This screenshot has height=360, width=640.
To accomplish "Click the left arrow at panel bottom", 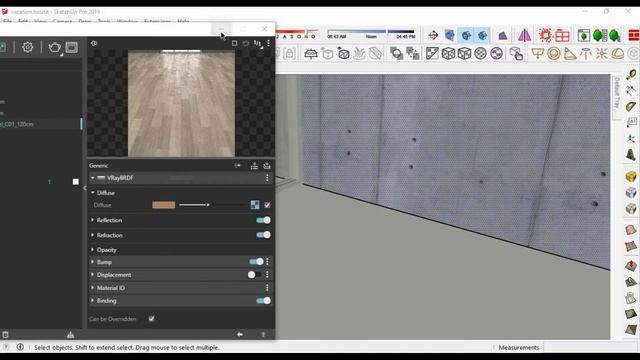I will (x=240, y=334).
